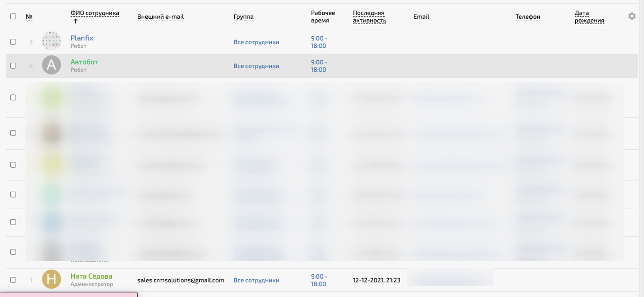Tick the checkbox for Ната Седова

pyautogui.click(x=13, y=280)
